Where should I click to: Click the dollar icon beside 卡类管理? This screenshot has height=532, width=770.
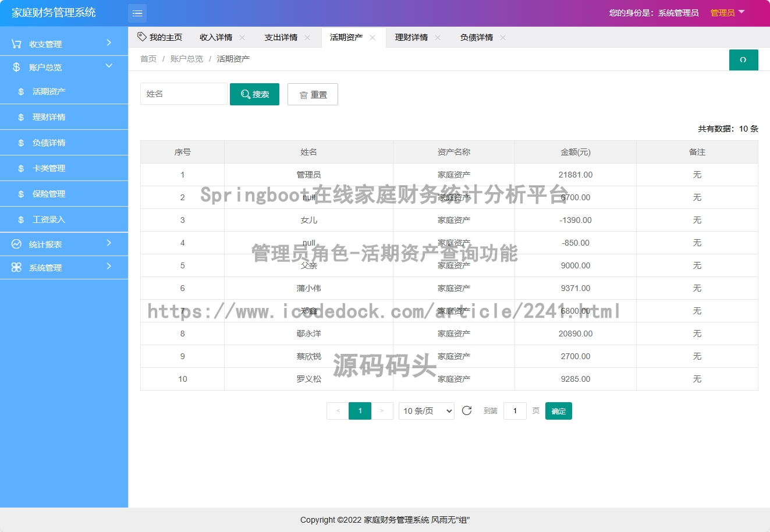[x=21, y=168]
